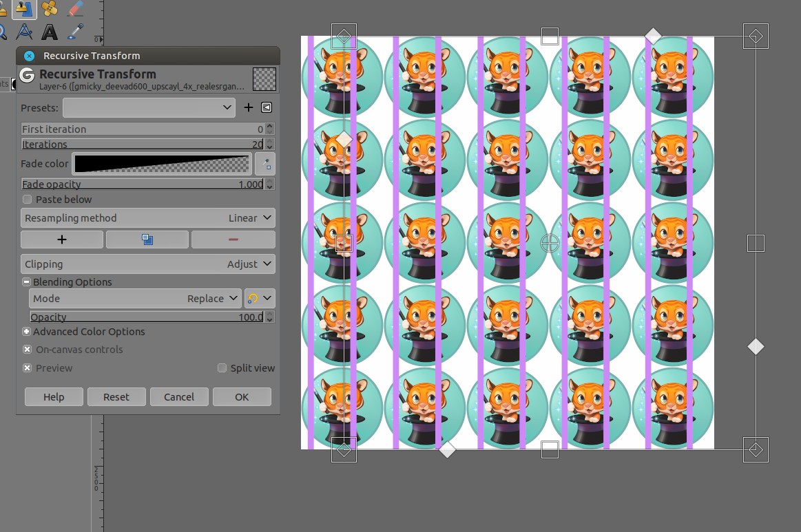This screenshot has width=801, height=532.
Task: Click the top edge square scale handle
Action: tap(550, 36)
